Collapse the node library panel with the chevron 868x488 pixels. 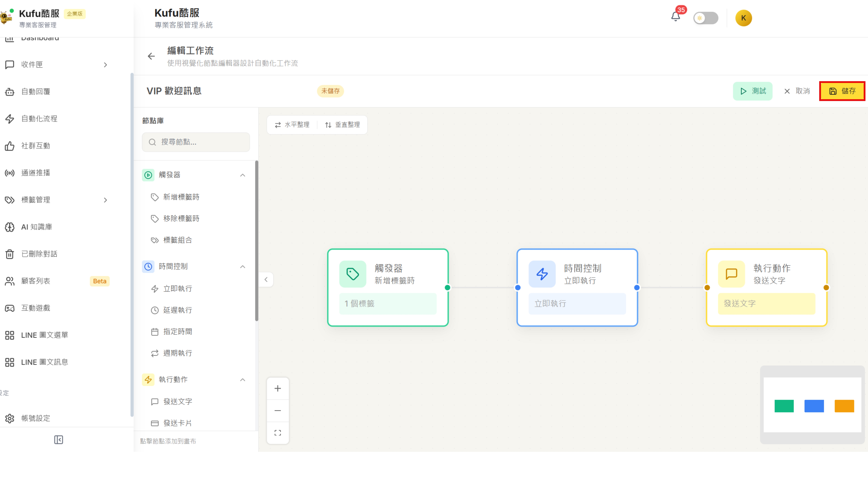[266, 279]
